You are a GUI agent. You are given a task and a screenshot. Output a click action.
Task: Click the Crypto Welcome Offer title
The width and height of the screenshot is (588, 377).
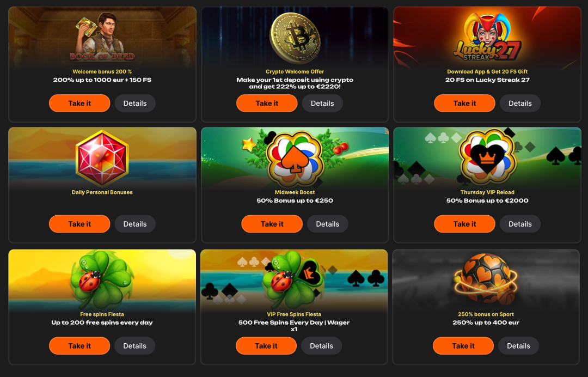pos(295,72)
